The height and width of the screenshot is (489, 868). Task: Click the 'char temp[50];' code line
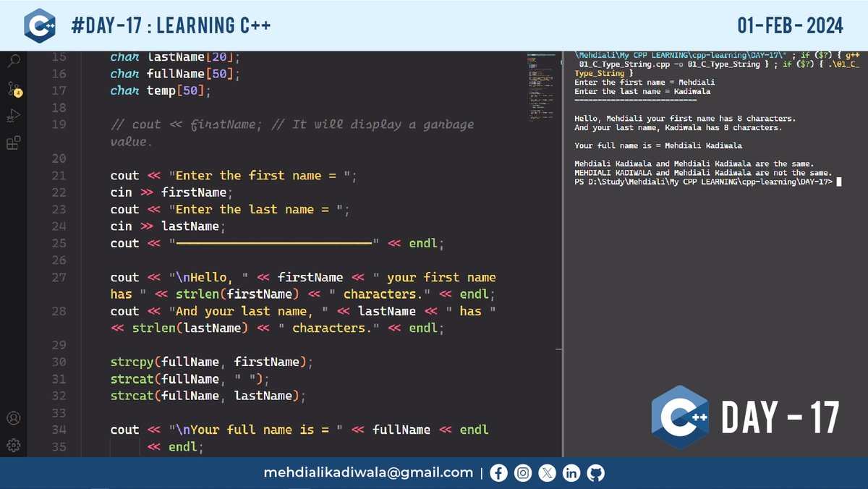pyautogui.click(x=161, y=90)
